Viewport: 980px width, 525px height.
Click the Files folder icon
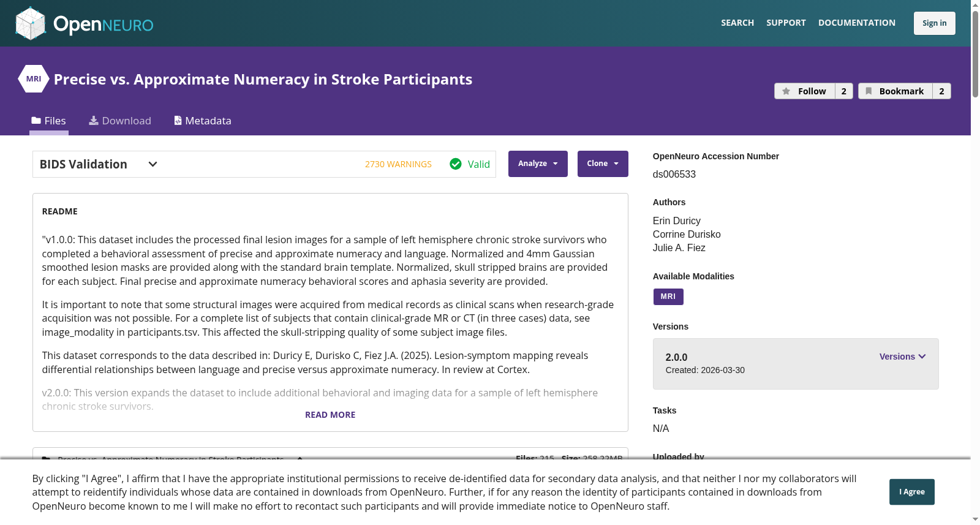pos(36,121)
